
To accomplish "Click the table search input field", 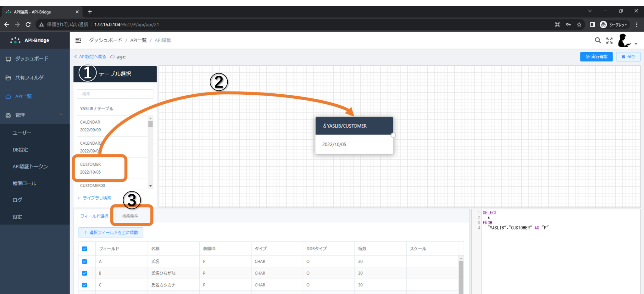I will (x=115, y=94).
